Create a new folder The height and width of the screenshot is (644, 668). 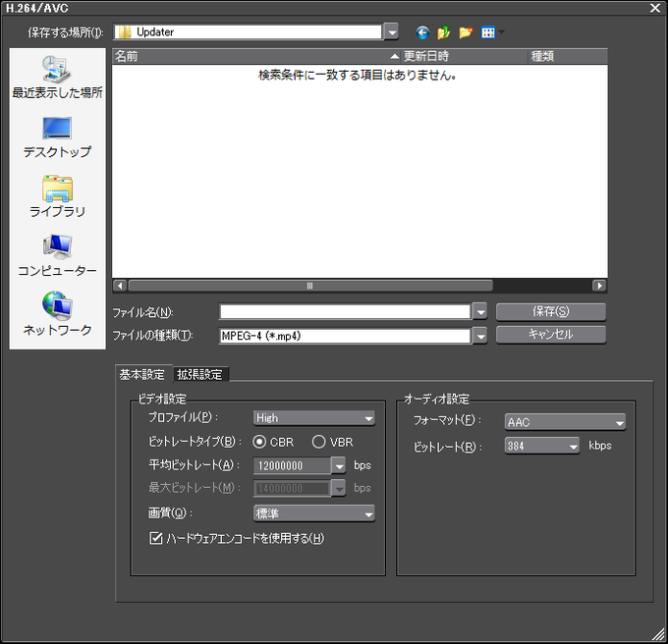pos(466,32)
